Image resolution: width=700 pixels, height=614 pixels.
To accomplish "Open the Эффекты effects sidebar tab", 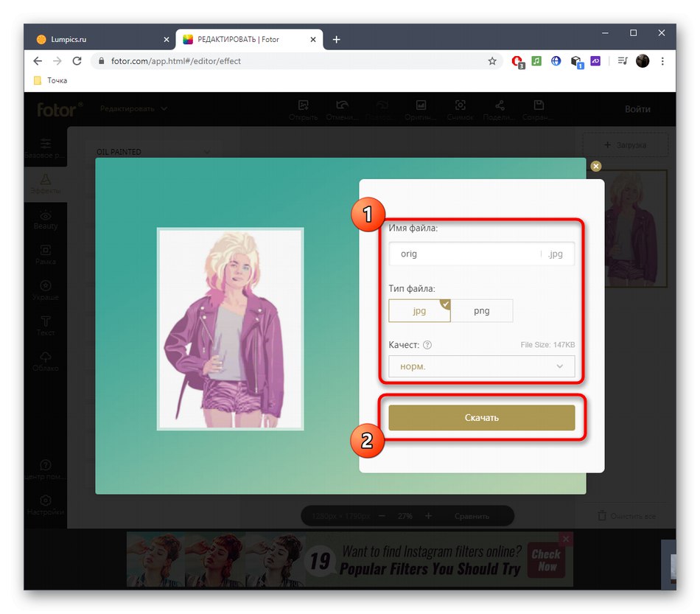I will tap(46, 184).
